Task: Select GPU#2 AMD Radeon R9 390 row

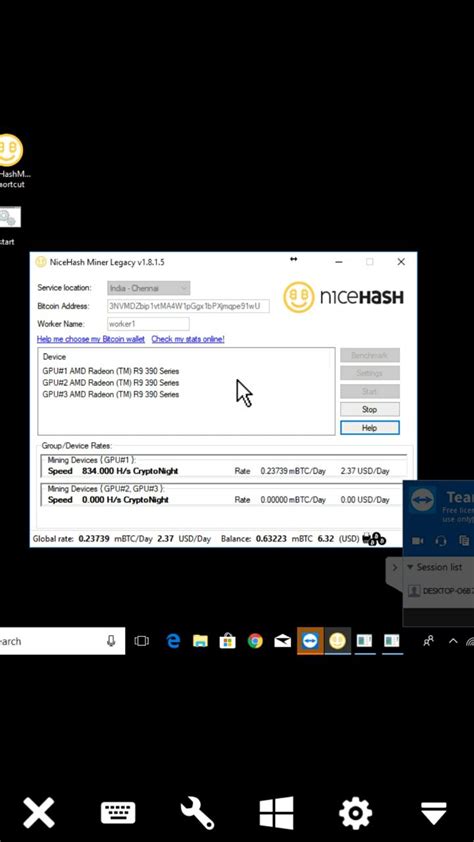Action: point(111,383)
